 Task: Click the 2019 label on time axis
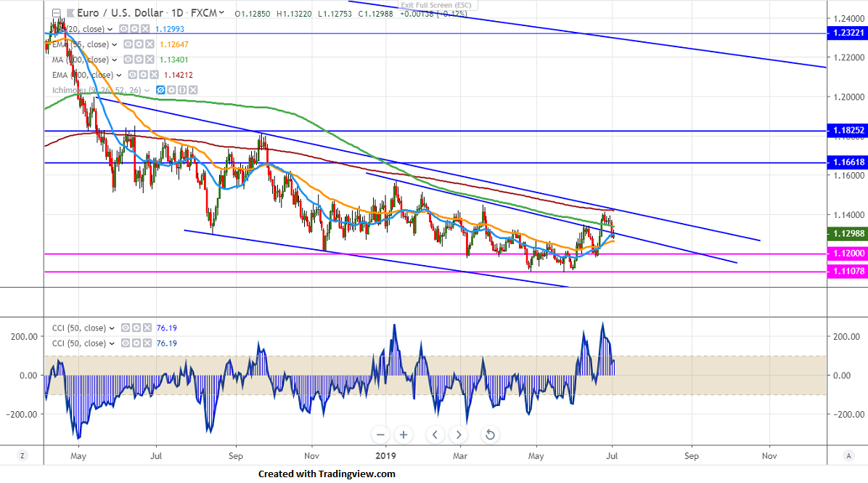point(385,456)
